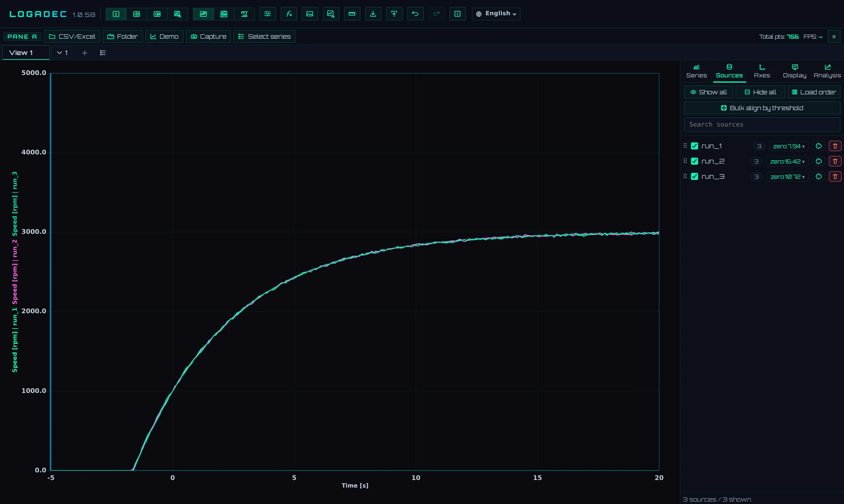The image size is (844, 504).
Task: Open the fx formula editor
Action: tap(289, 14)
